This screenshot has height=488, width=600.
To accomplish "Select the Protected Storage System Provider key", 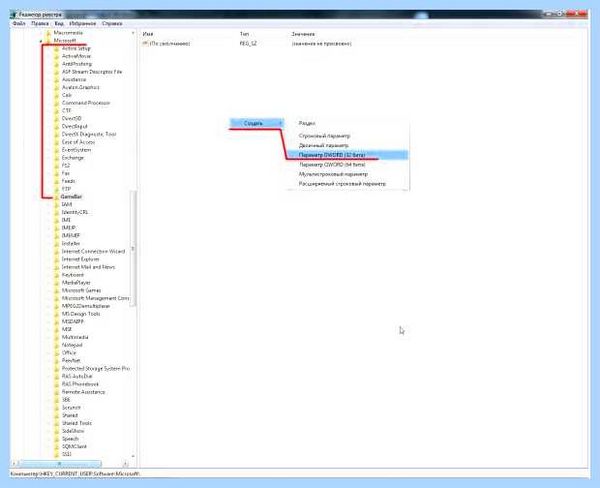I will tap(96, 369).
